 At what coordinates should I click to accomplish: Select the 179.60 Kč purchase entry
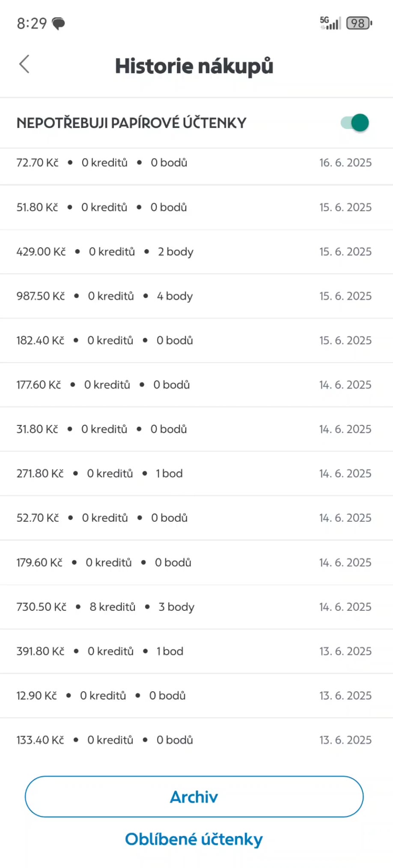pyautogui.click(x=196, y=562)
